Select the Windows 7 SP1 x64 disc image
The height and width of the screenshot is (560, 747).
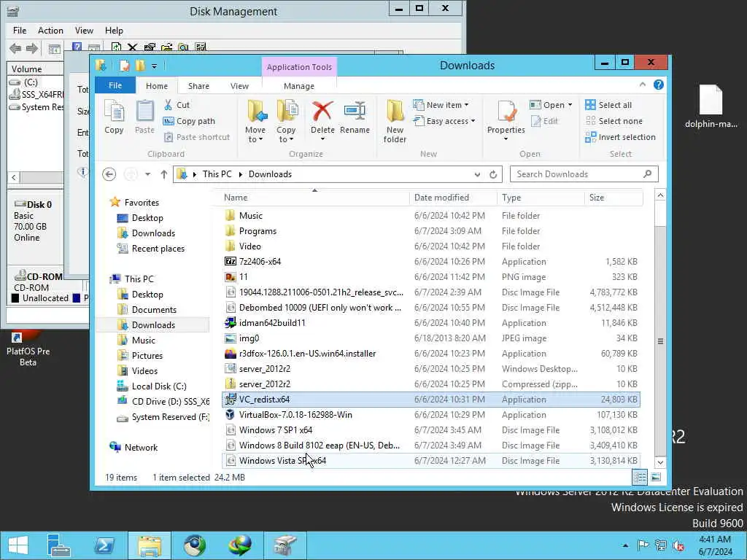tap(430, 430)
